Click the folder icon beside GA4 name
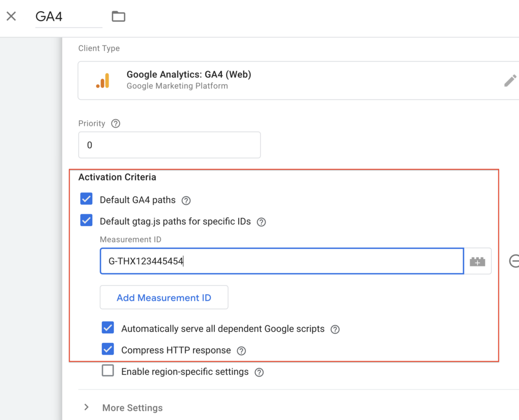Screen dimensions: 519x420 (118, 16)
